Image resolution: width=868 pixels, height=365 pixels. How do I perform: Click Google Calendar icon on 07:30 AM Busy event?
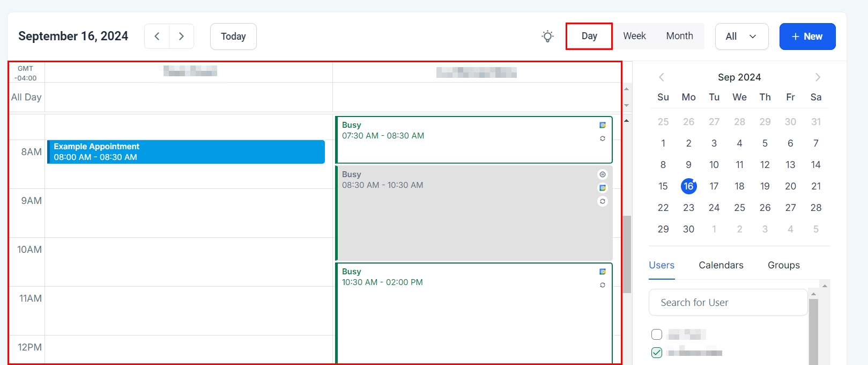click(603, 125)
